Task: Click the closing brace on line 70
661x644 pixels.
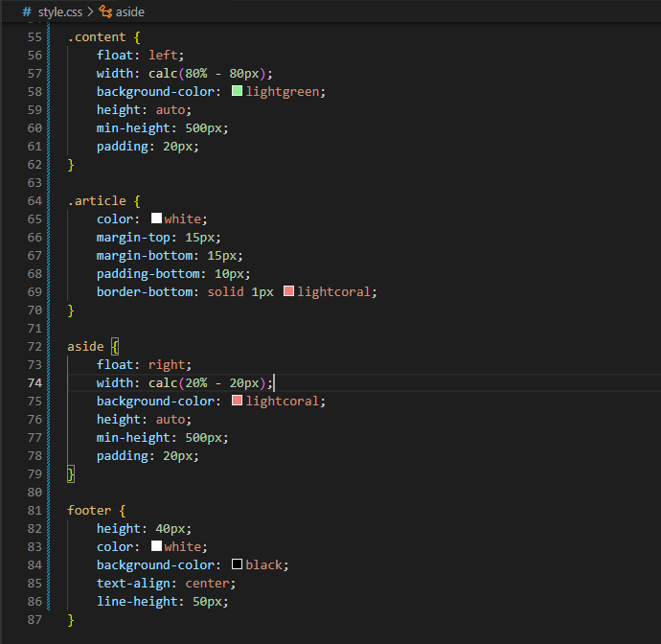Action: 71,310
